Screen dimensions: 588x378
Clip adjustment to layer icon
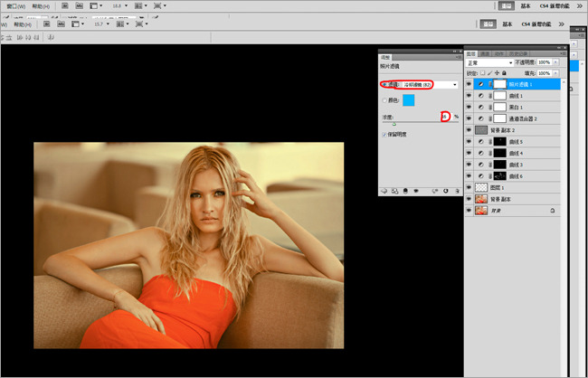pos(405,191)
